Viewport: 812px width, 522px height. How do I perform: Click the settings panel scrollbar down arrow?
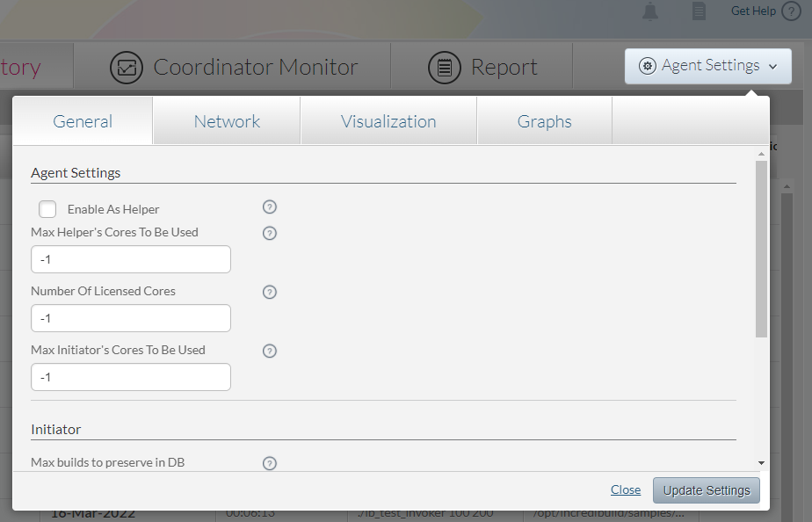click(x=761, y=463)
